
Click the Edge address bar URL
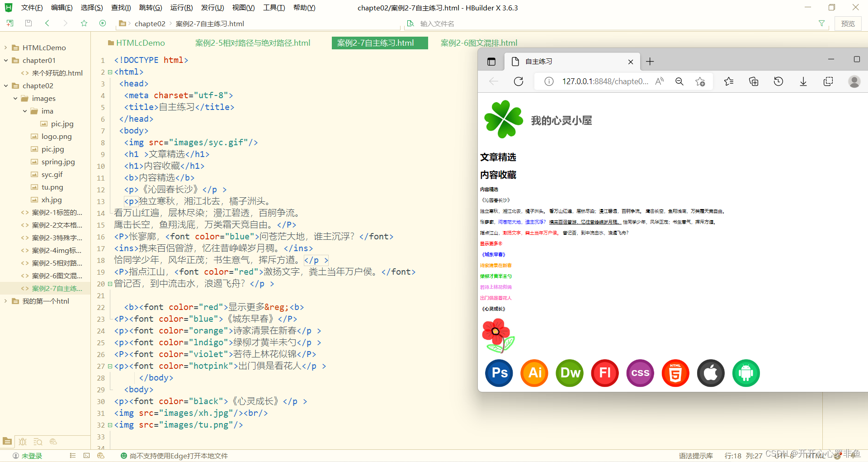(605, 81)
